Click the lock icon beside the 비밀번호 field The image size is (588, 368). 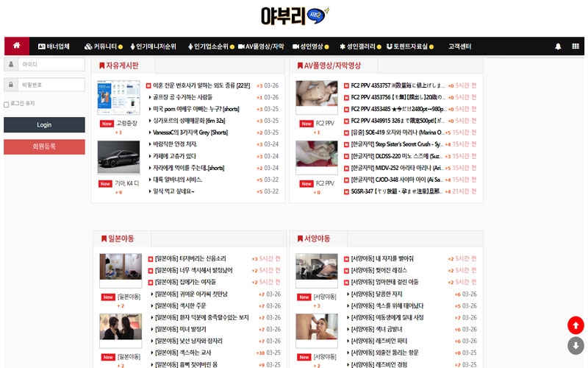(11, 85)
